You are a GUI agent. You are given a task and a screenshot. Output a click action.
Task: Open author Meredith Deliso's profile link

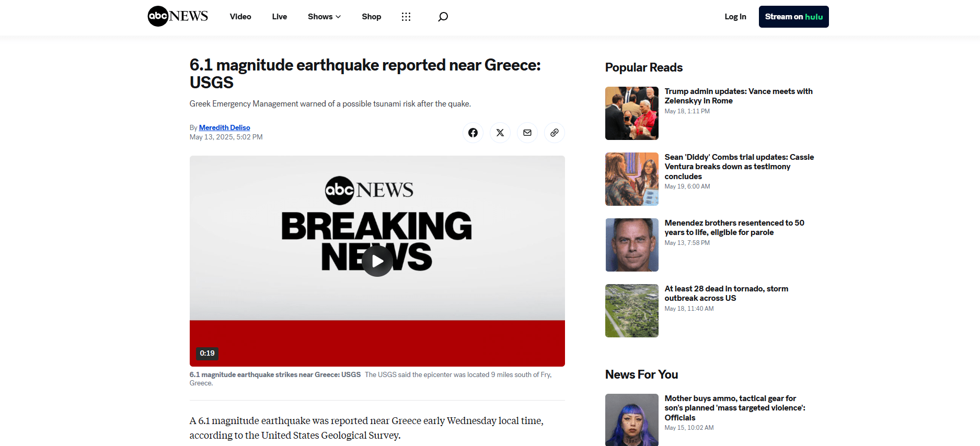pos(224,127)
